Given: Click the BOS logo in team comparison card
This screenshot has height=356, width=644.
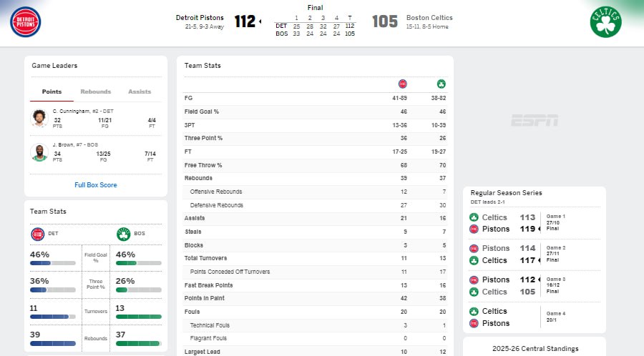Looking at the screenshot, I should pos(123,234).
